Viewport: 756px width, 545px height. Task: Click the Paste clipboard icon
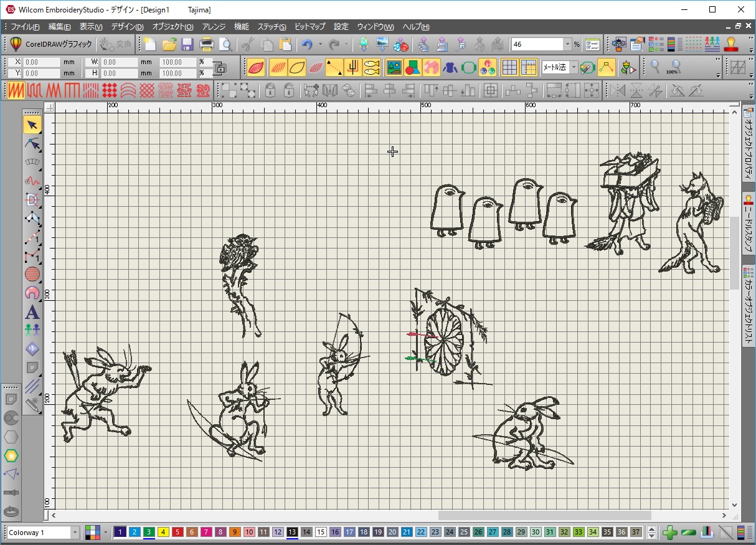(285, 44)
